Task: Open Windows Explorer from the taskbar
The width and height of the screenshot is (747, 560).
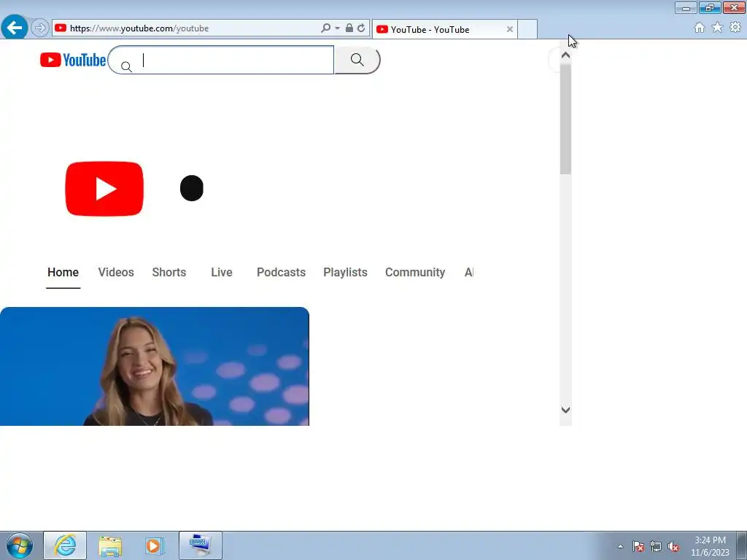Action: (x=110, y=545)
